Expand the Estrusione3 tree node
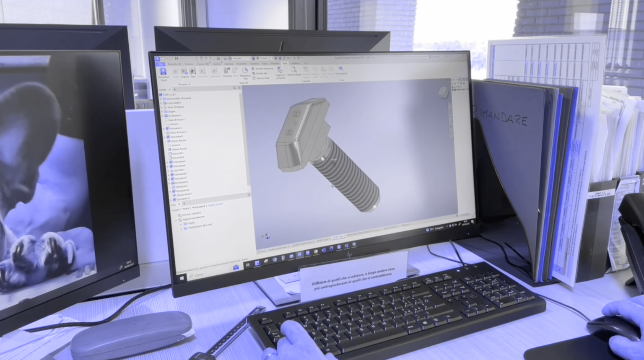Screen dimensions: 644x360 164,137
